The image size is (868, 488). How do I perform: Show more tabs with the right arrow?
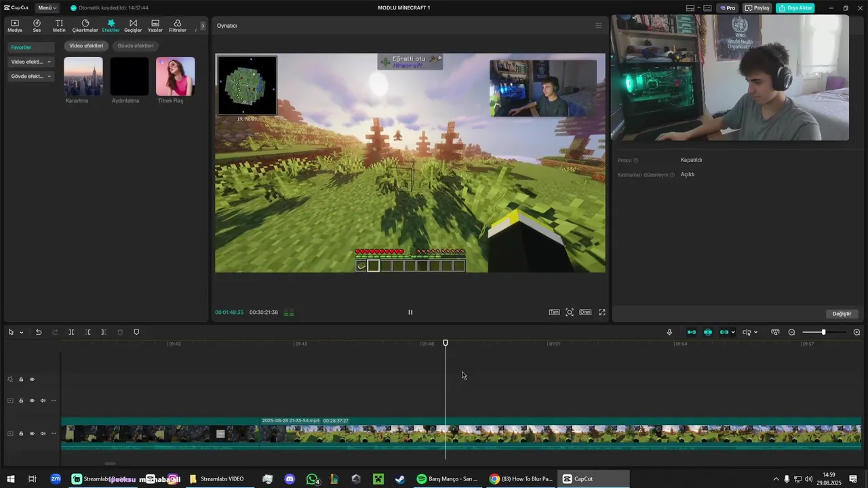point(203,26)
